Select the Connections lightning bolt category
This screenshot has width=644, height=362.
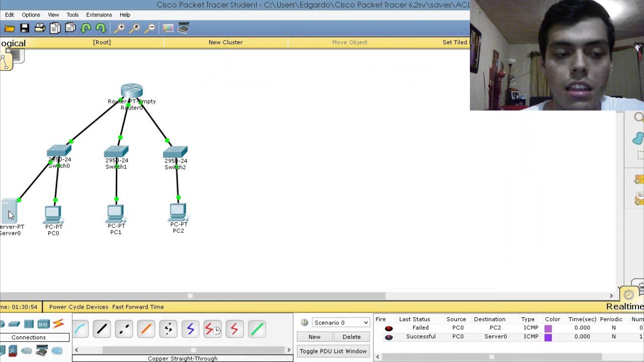coord(58,324)
